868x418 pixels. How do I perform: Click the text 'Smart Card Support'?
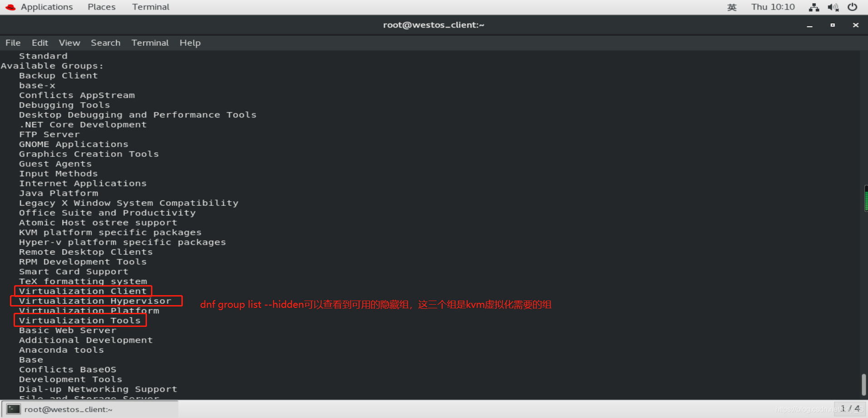click(x=73, y=272)
